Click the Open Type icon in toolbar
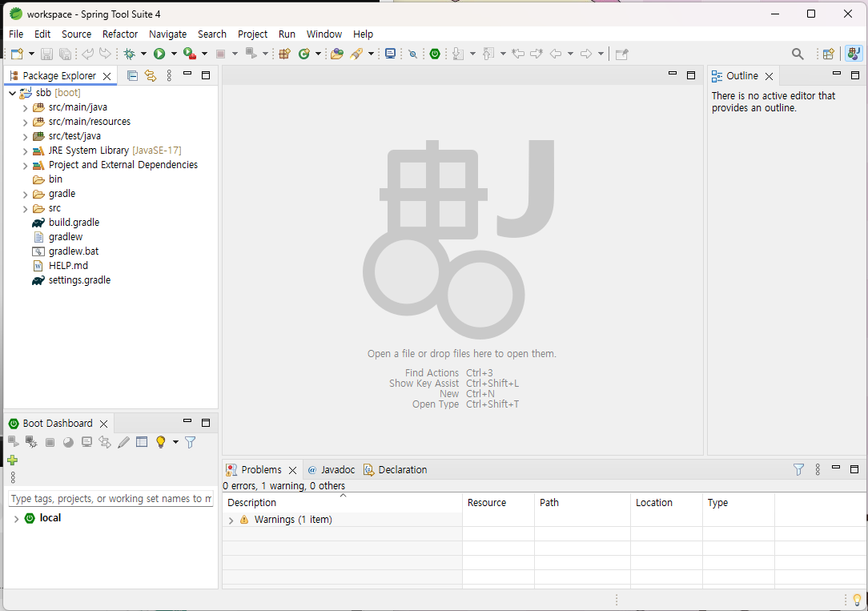Viewport: 868px width, 611px height. click(336, 54)
